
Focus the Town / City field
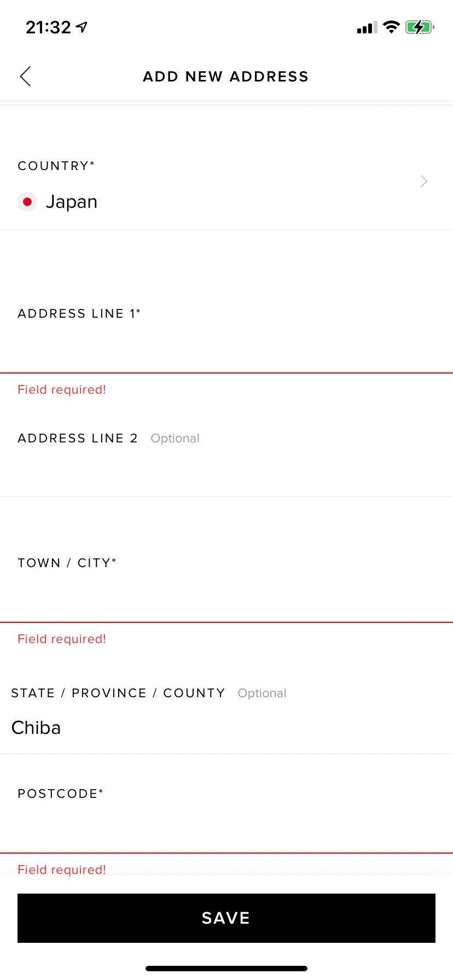point(226,596)
